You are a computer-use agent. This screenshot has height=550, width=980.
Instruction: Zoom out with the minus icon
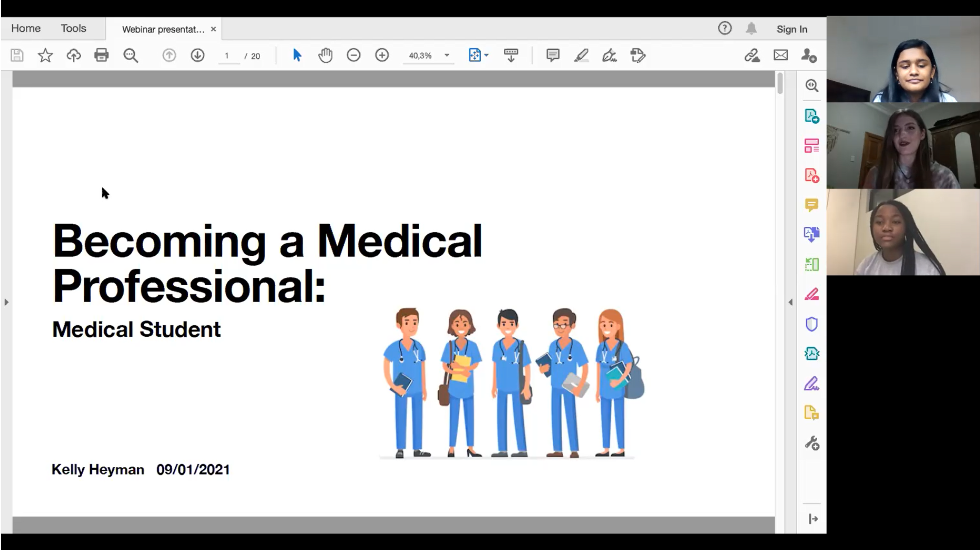[354, 55]
